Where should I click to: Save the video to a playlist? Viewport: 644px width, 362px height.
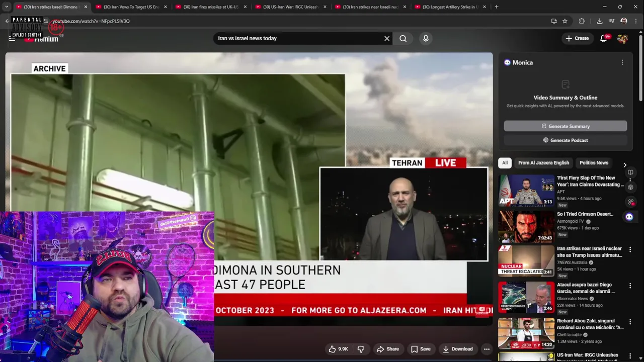point(421,349)
